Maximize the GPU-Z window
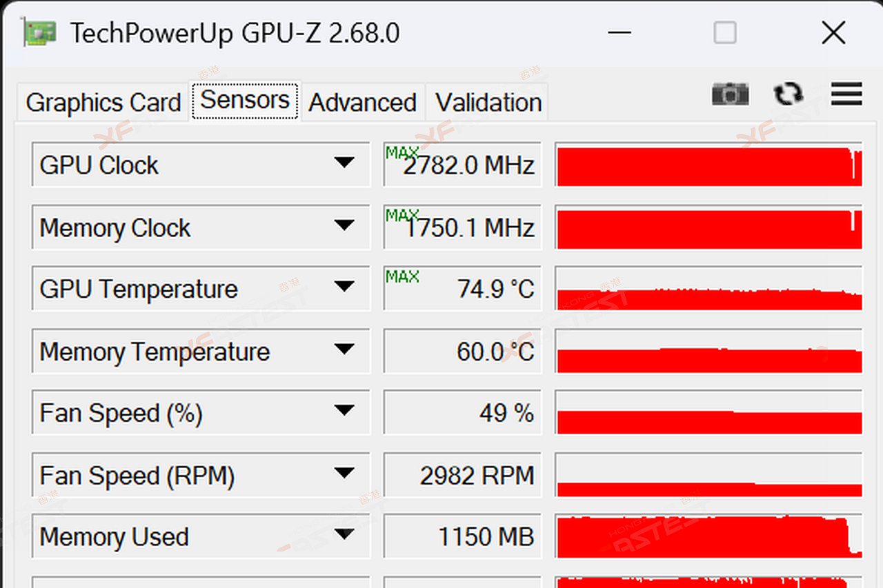The image size is (883, 588). [x=724, y=32]
